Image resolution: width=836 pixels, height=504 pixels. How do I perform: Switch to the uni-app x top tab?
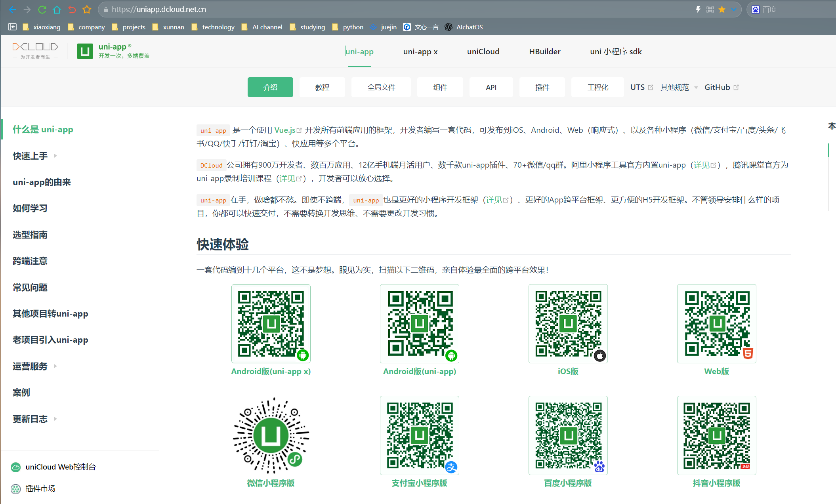[420, 52]
